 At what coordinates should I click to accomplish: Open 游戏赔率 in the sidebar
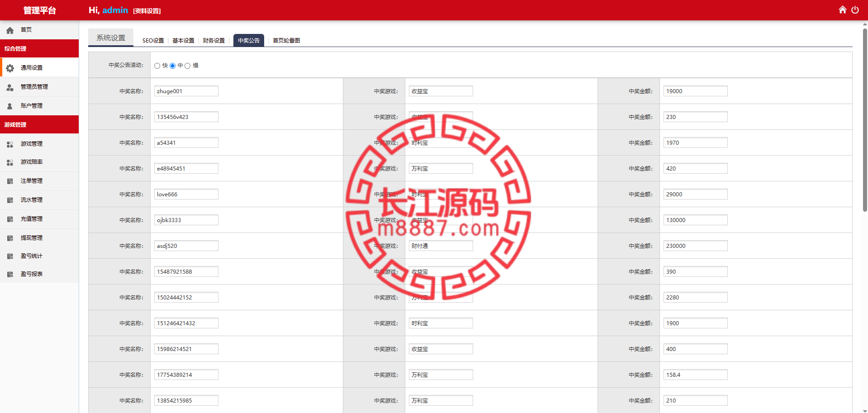(x=32, y=162)
